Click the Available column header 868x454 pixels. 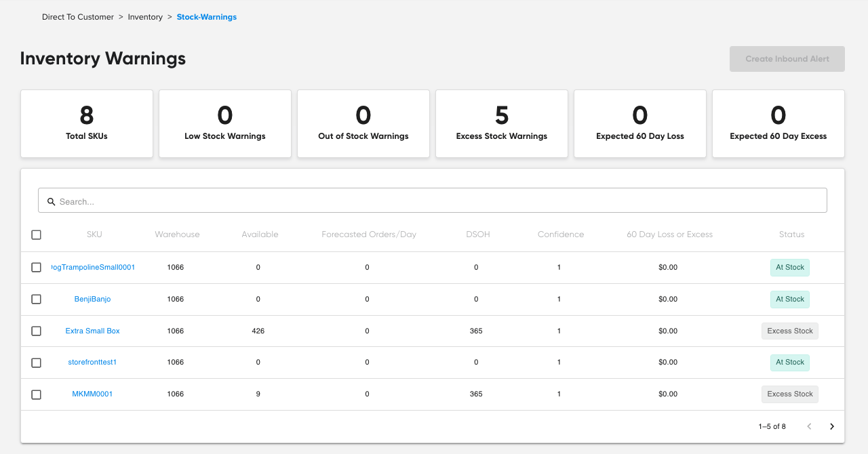click(x=260, y=234)
